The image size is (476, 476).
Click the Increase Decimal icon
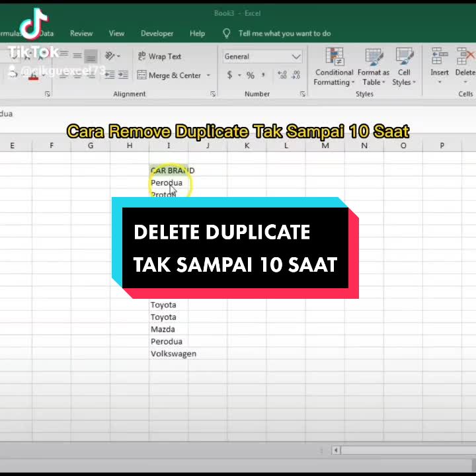(282, 75)
